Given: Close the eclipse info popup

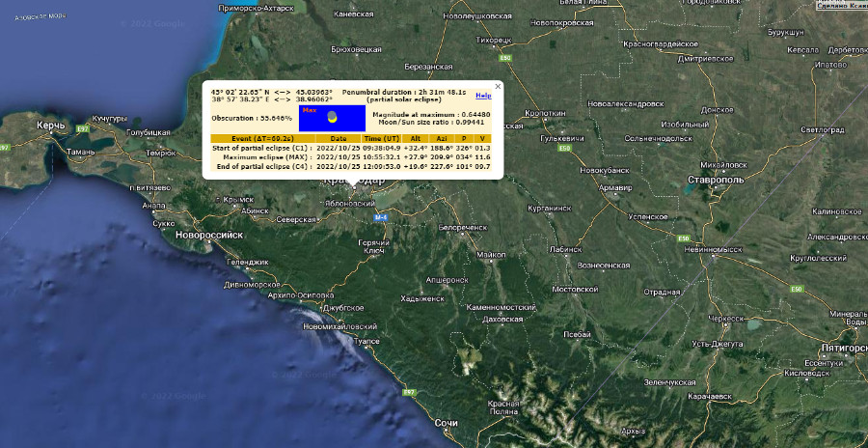Looking at the screenshot, I should tap(498, 86).
